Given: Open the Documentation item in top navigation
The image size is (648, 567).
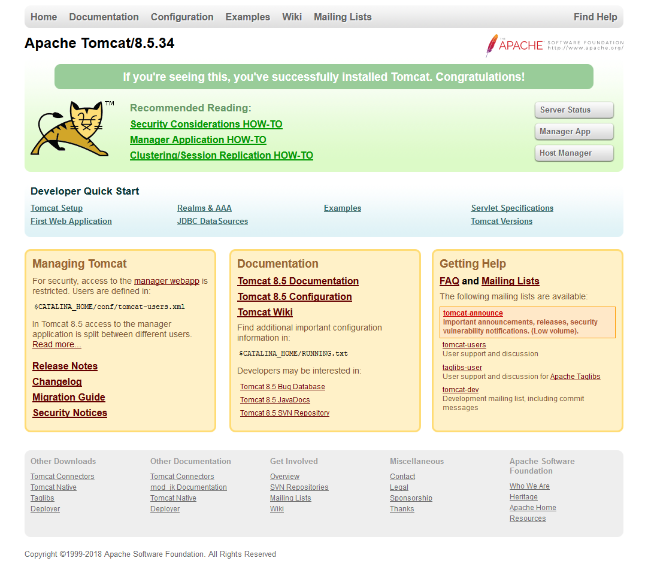Looking at the screenshot, I should (x=104, y=17).
